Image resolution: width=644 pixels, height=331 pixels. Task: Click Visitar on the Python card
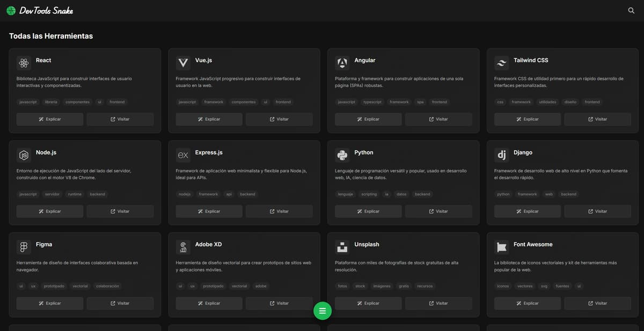438,211
